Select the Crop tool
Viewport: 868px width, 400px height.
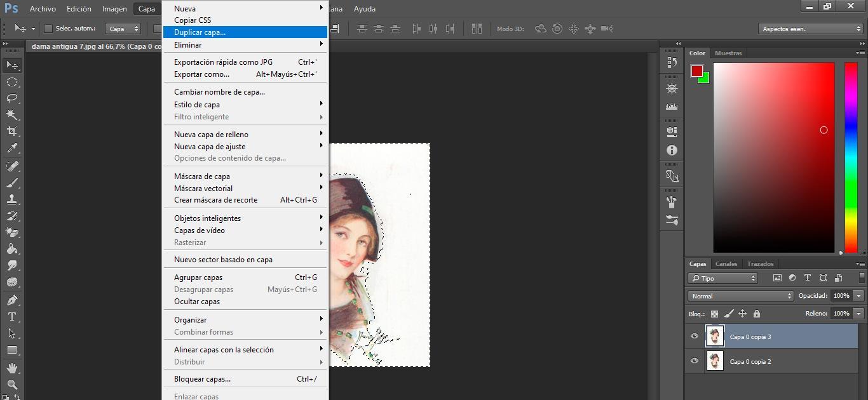12,131
